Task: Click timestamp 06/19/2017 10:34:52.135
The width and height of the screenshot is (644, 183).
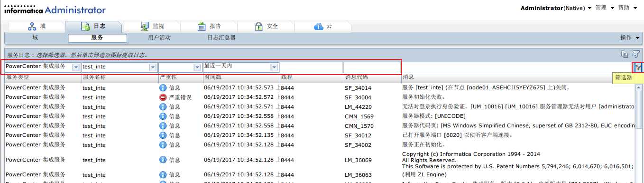Action: pos(239,135)
